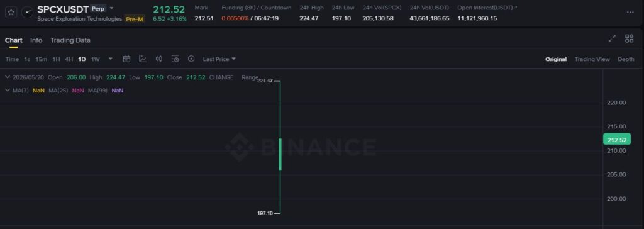644x229 pixels.
Task: Click the hexagon chart settings icon
Action: (x=191, y=59)
